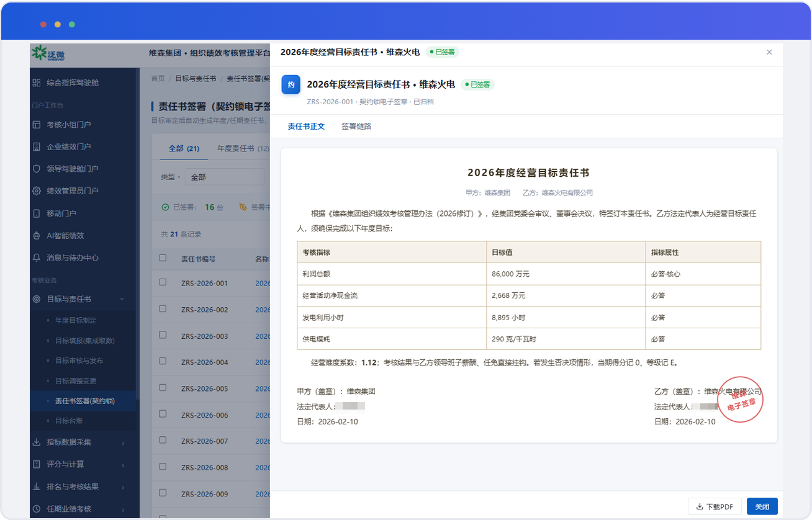
Task: Click the 考核小组门户 sidebar icon
Action: pyautogui.click(x=37, y=125)
